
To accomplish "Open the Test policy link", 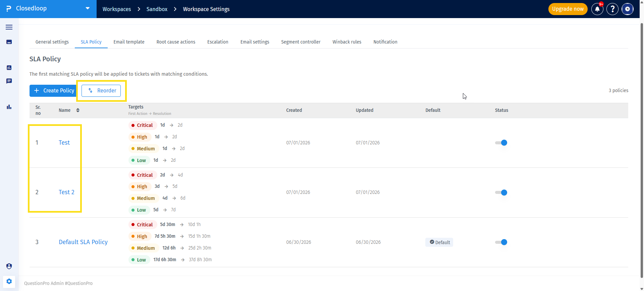I will (64, 143).
